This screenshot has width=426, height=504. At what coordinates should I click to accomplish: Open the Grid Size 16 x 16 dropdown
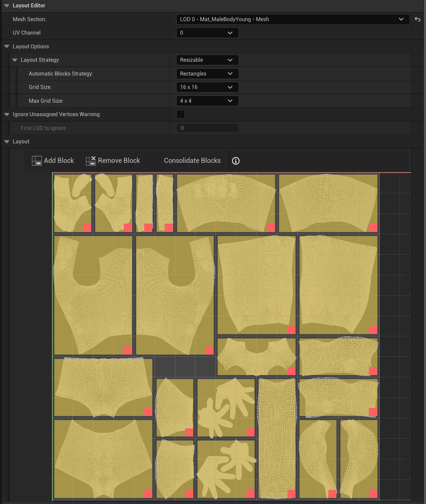coord(207,87)
